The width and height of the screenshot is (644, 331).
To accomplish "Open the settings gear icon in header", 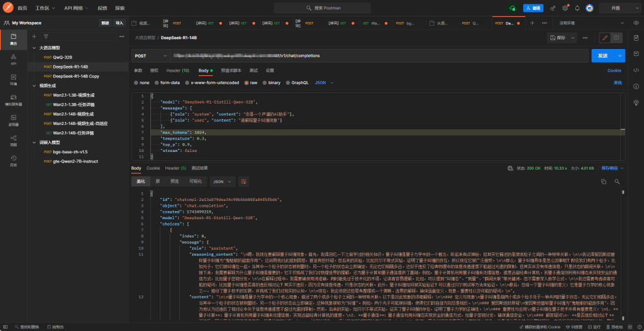I will (x=565, y=8).
